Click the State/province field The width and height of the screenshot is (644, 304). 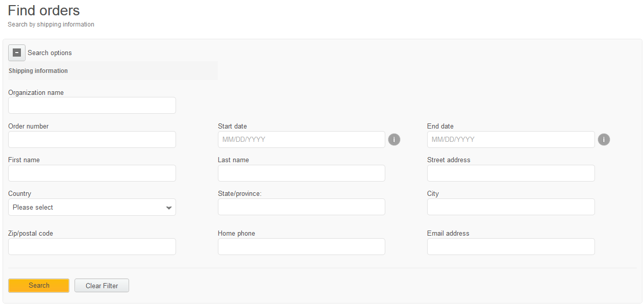coord(301,207)
